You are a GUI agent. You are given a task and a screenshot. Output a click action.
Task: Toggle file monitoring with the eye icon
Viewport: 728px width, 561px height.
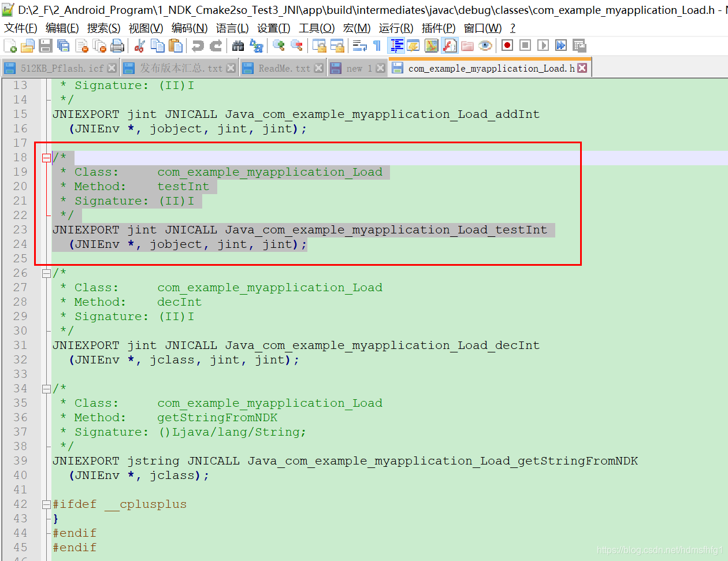tap(485, 46)
